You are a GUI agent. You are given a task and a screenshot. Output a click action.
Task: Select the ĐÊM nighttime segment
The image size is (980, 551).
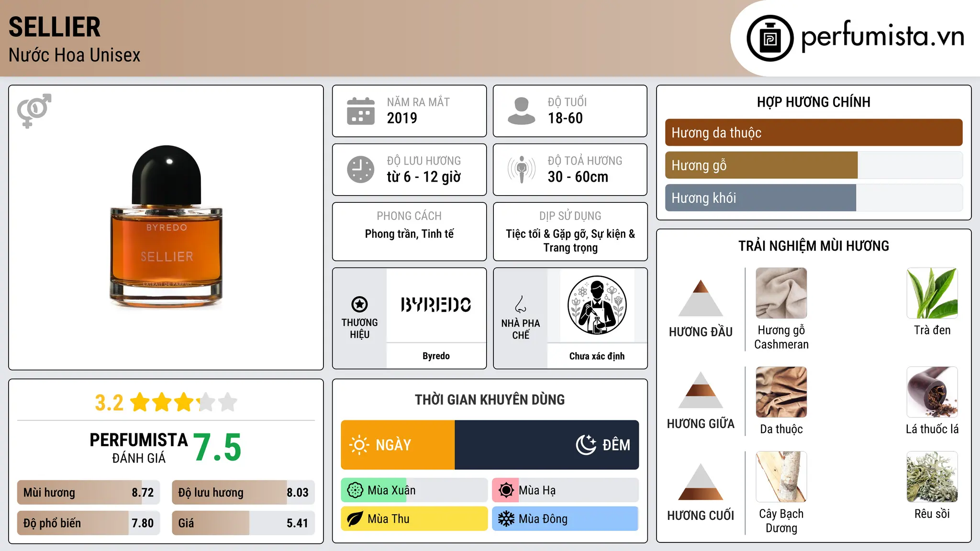pyautogui.click(x=547, y=445)
